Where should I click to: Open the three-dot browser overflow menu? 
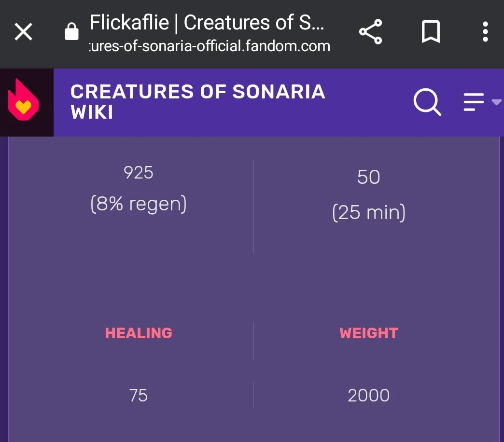[485, 32]
